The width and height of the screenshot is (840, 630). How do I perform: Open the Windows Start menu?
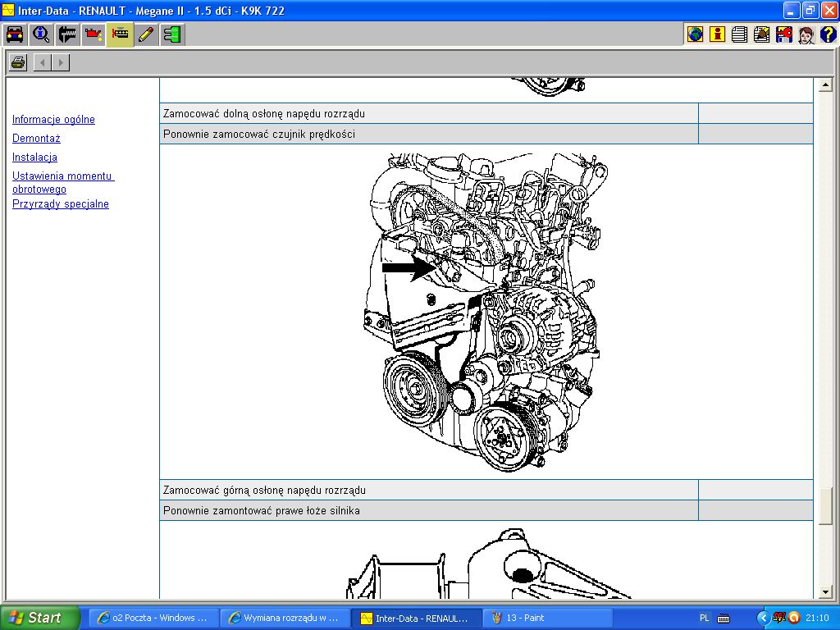point(39,618)
